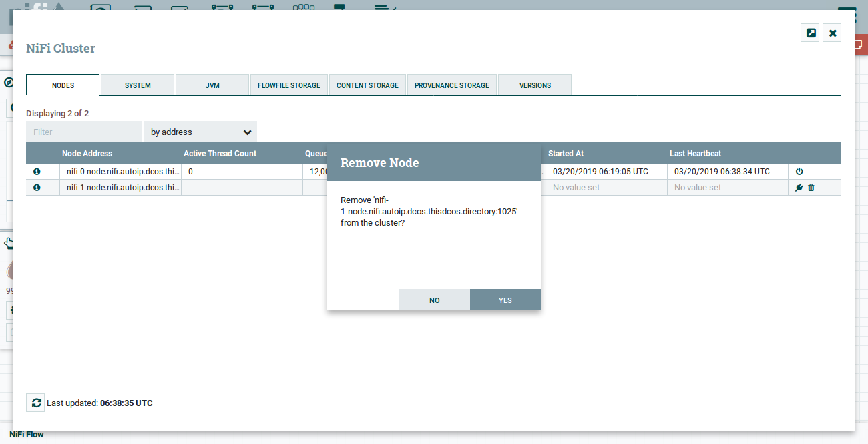Click the removal confirmation message text
The height and width of the screenshot is (444, 868).
(x=429, y=211)
